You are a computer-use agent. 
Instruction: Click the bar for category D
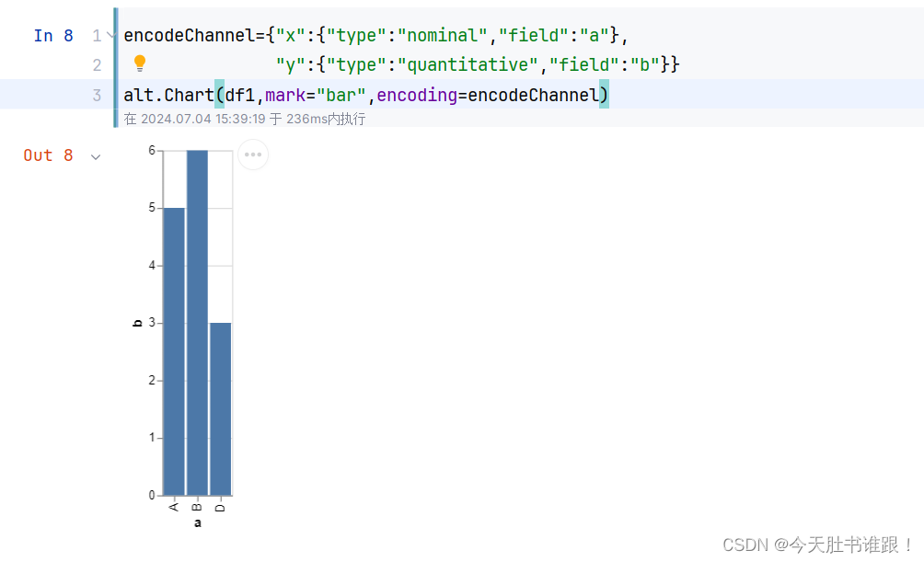point(220,408)
